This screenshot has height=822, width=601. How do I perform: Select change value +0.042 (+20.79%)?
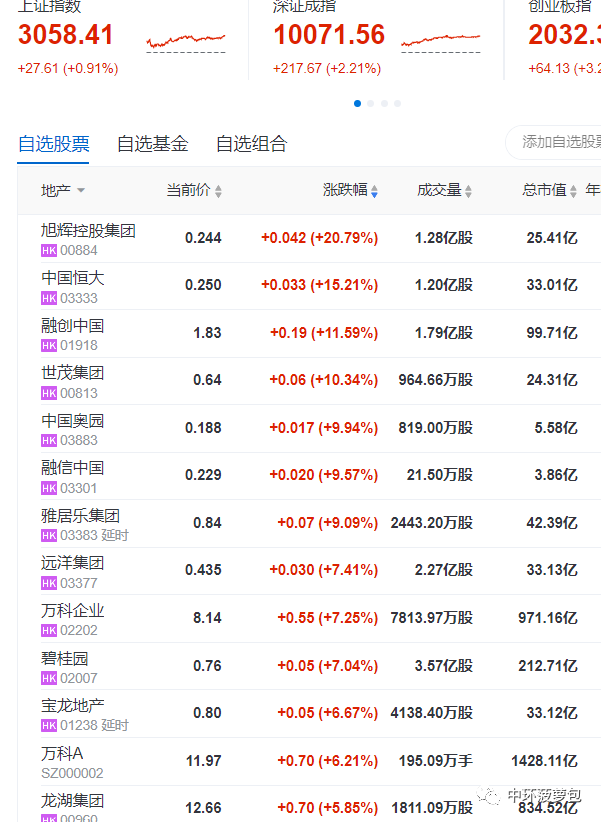pos(319,238)
